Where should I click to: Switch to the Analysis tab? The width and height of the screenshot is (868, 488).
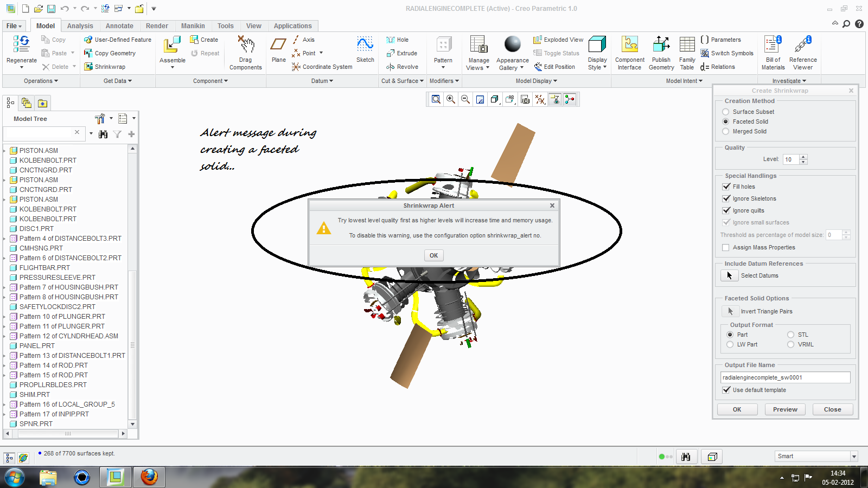click(x=80, y=26)
